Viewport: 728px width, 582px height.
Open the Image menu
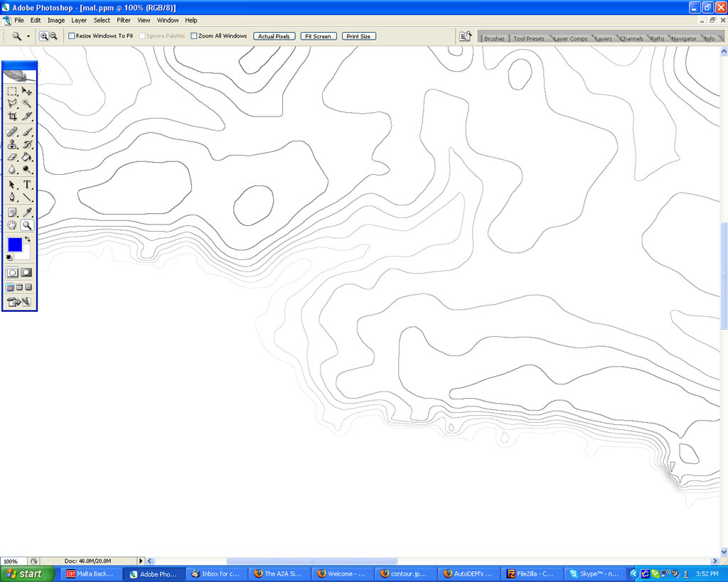coord(56,21)
